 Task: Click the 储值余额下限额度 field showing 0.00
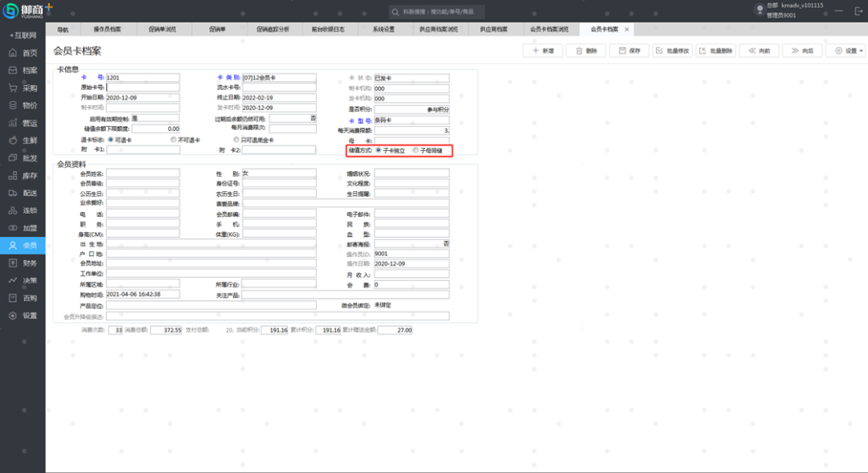tap(156, 128)
